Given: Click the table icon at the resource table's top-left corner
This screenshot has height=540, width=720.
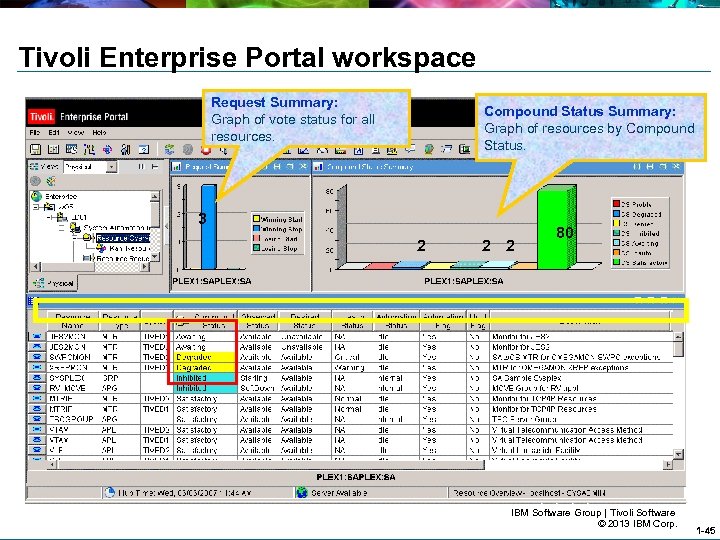Looking at the screenshot, I should tap(31, 301).
